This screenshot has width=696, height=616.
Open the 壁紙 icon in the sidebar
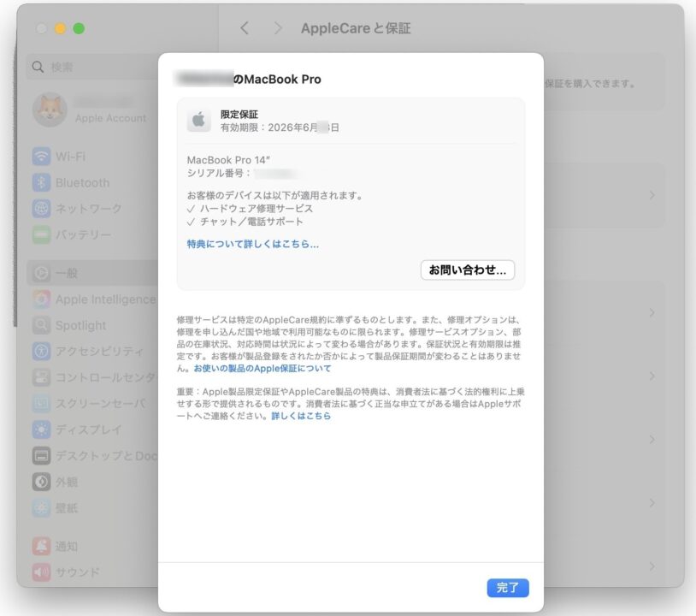click(x=41, y=507)
